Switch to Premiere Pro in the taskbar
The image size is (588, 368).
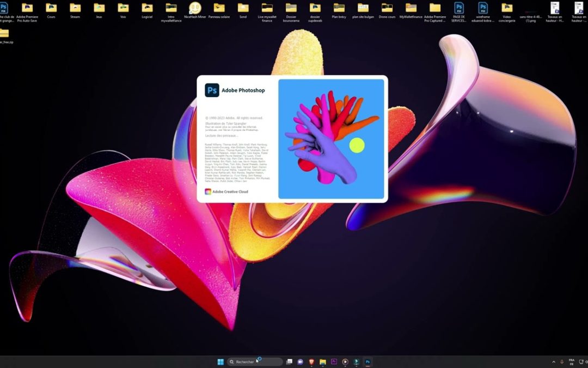click(x=334, y=361)
